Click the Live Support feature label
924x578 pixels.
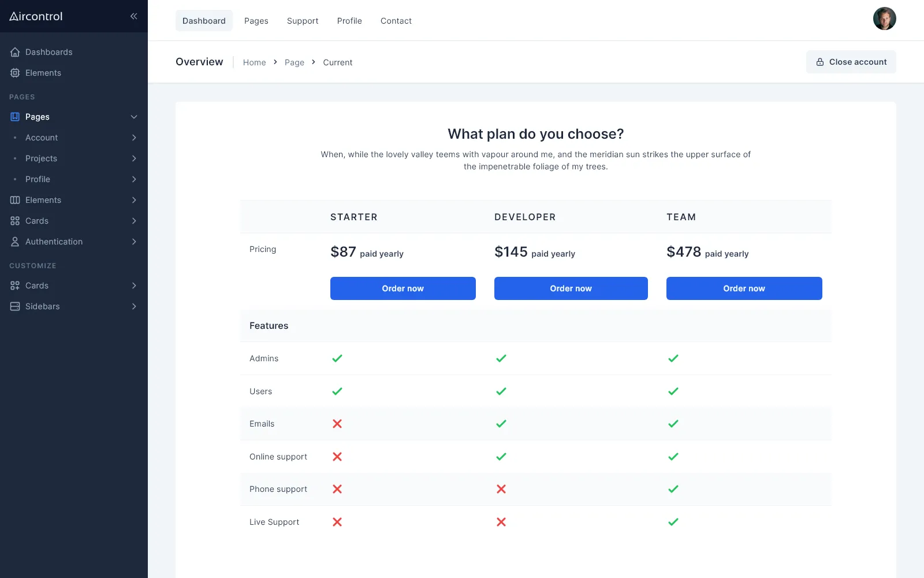(x=274, y=522)
